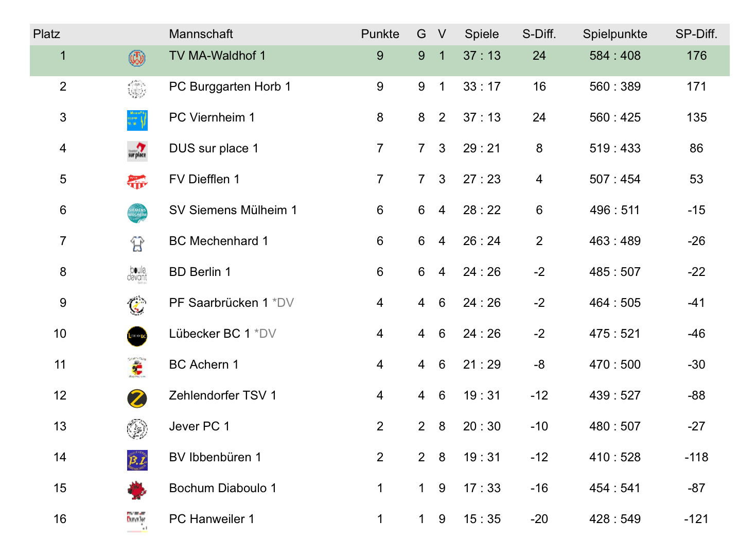Click the Zehlendorfer TSV Z logo

click(x=137, y=398)
